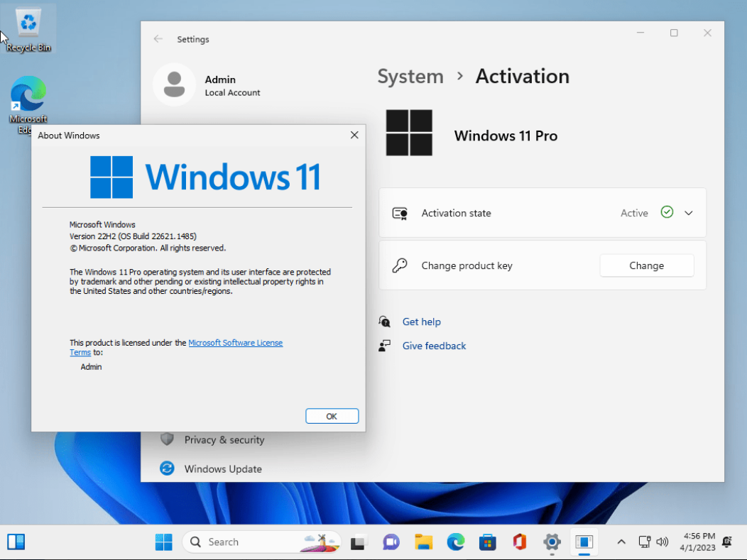Viewport: 747px width, 560px height.
Task: Open the Start menu
Action: (164, 542)
